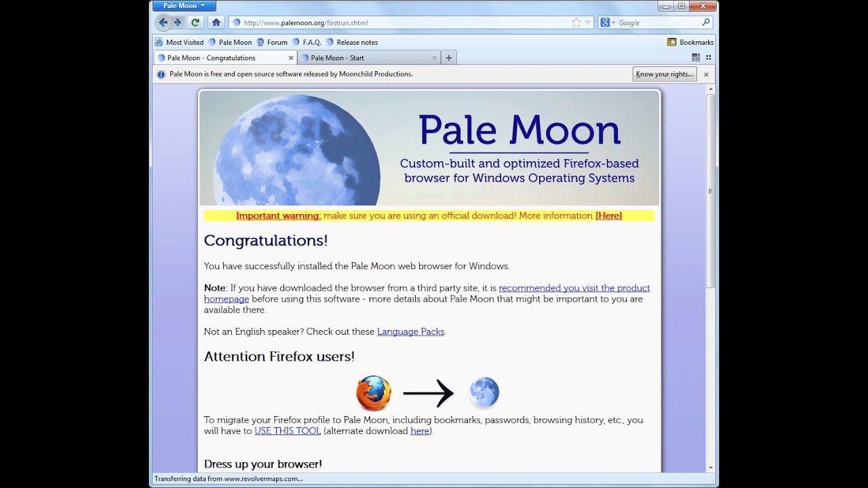
Task: Open the Pale Moon application menu button
Action: pos(184,5)
